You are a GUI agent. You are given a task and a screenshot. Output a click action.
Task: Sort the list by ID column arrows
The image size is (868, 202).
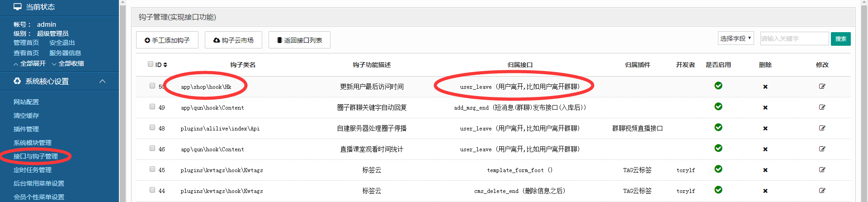pyautogui.click(x=165, y=65)
